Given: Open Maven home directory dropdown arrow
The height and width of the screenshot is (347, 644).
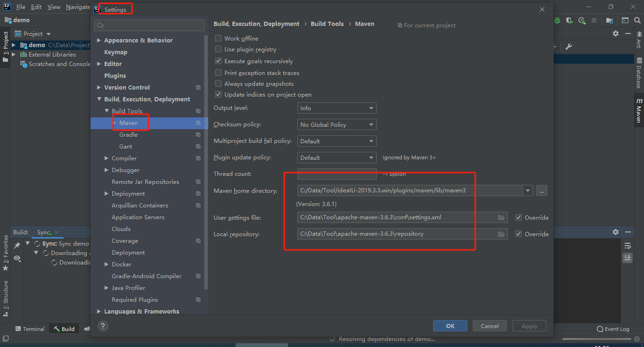Looking at the screenshot, I should (527, 190).
